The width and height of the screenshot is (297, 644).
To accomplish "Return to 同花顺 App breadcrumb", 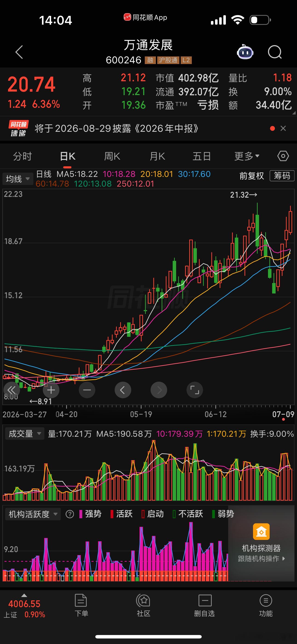I will pos(145,18).
